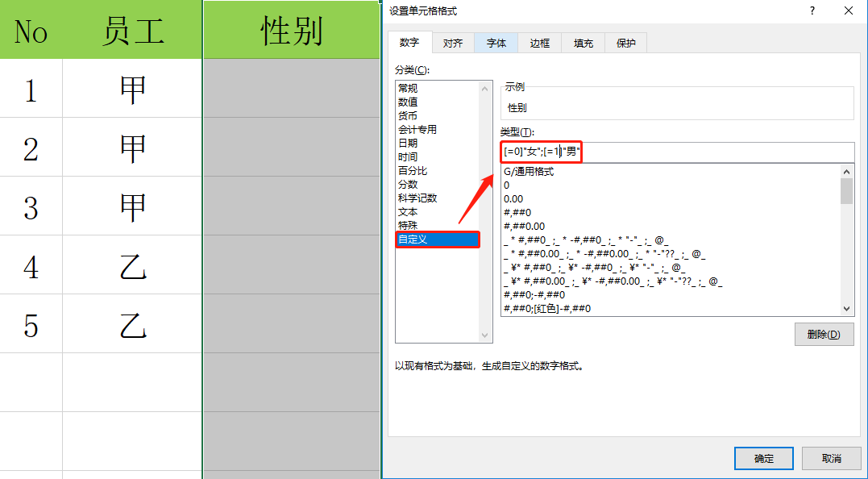
Task: Choose G/通用格式 in the type list
Action: (x=670, y=172)
